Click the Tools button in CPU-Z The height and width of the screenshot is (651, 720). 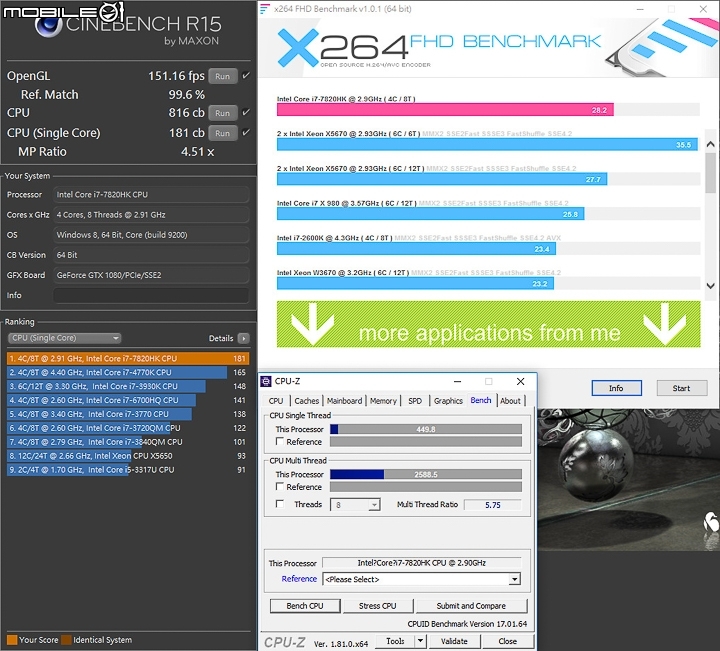click(395, 641)
